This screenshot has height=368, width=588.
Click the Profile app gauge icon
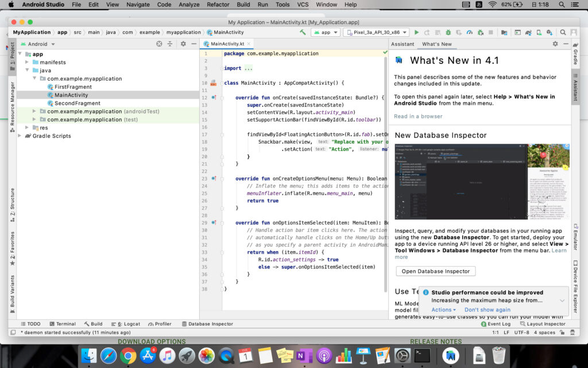click(x=469, y=32)
